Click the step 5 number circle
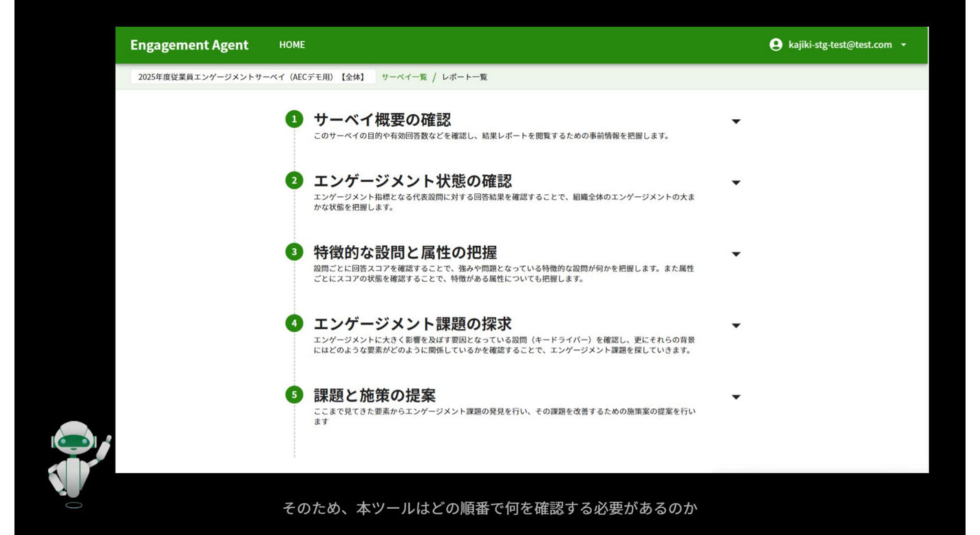 (x=295, y=395)
